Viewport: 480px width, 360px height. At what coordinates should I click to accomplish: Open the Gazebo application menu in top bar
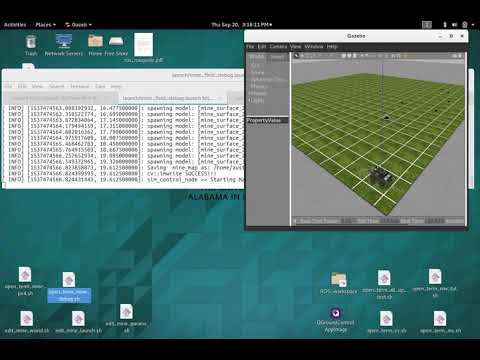pyautogui.click(x=78, y=25)
